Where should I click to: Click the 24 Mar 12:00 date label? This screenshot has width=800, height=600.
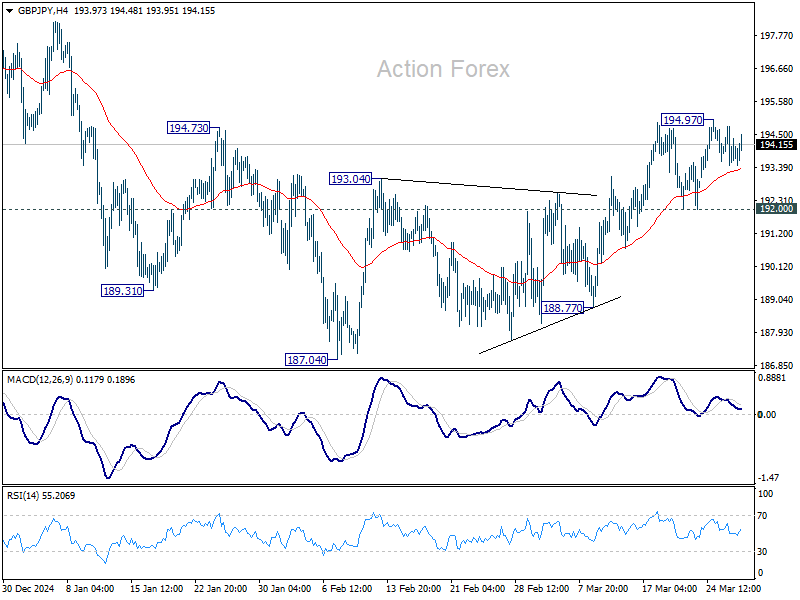tap(733, 588)
